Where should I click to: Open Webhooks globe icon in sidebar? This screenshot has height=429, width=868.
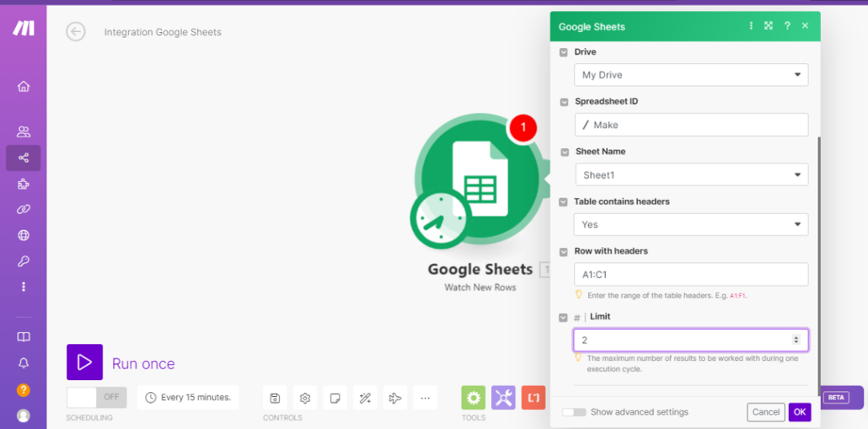point(24,235)
